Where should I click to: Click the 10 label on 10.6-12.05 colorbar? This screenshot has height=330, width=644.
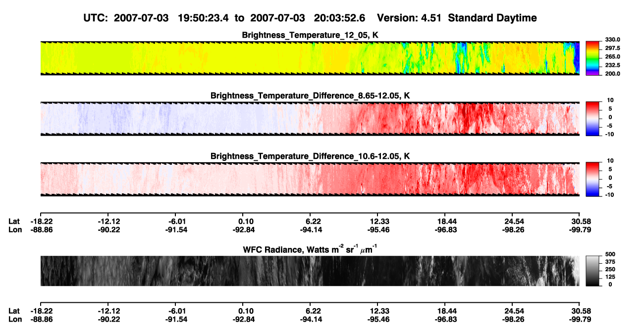click(x=611, y=161)
